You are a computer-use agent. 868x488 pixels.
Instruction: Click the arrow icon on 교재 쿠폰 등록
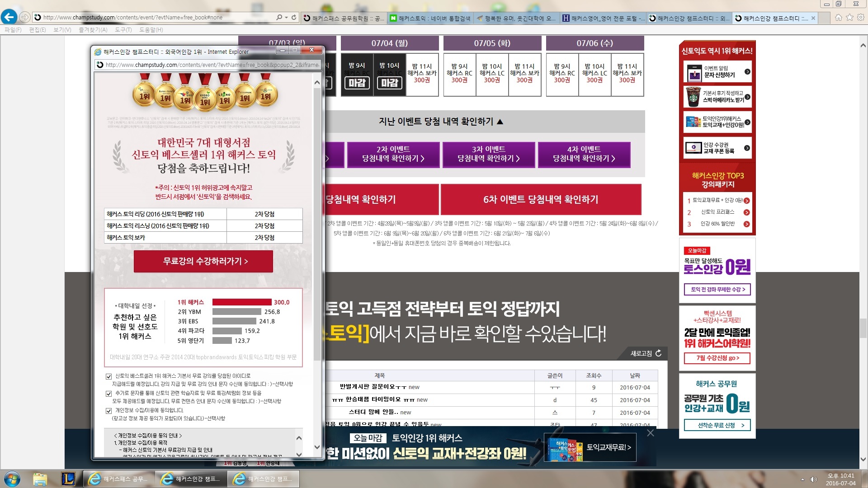point(747,148)
